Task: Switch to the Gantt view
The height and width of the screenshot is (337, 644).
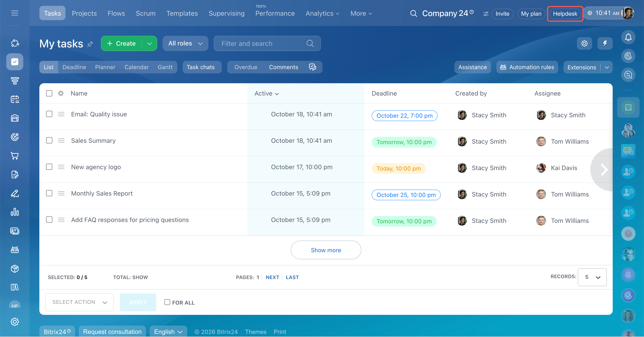Action: point(165,67)
